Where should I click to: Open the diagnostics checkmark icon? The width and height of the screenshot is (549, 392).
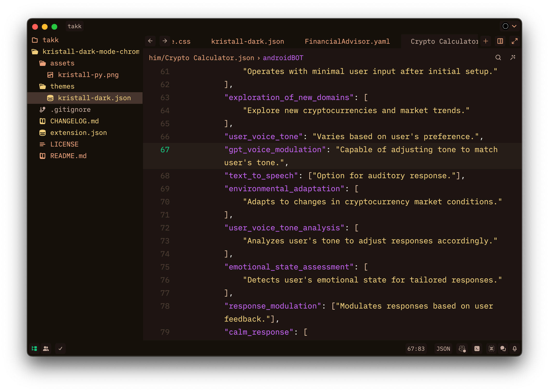coord(60,349)
